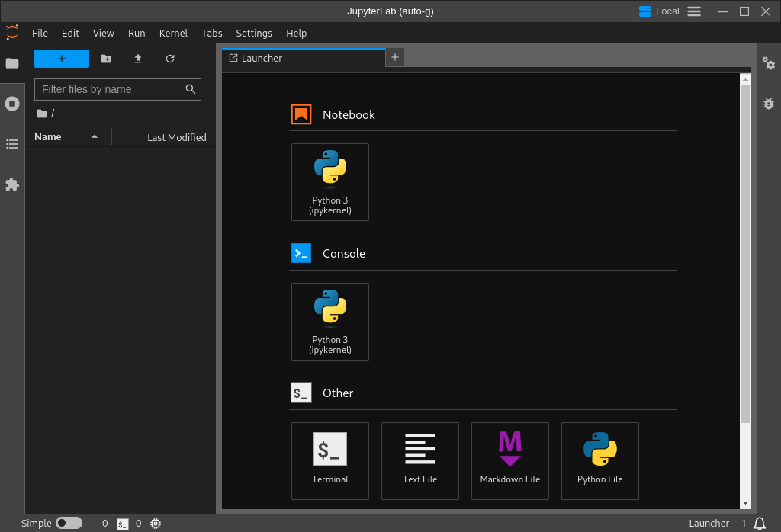Refresh the file browser listing
The height and width of the screenshot is (532, 781).
click(x=170, y=59)
